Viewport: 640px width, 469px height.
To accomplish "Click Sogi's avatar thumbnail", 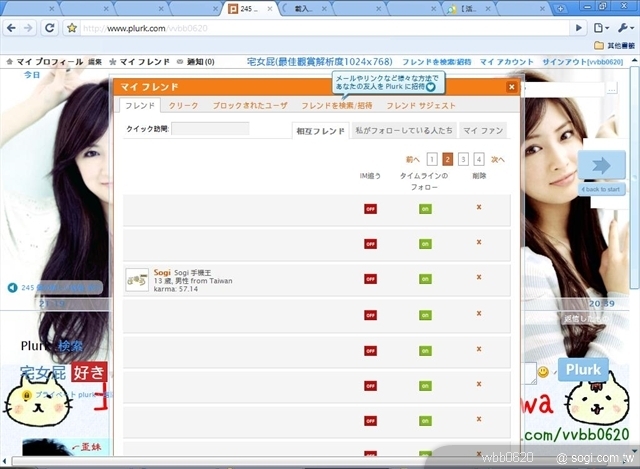I will coord(137,280).
